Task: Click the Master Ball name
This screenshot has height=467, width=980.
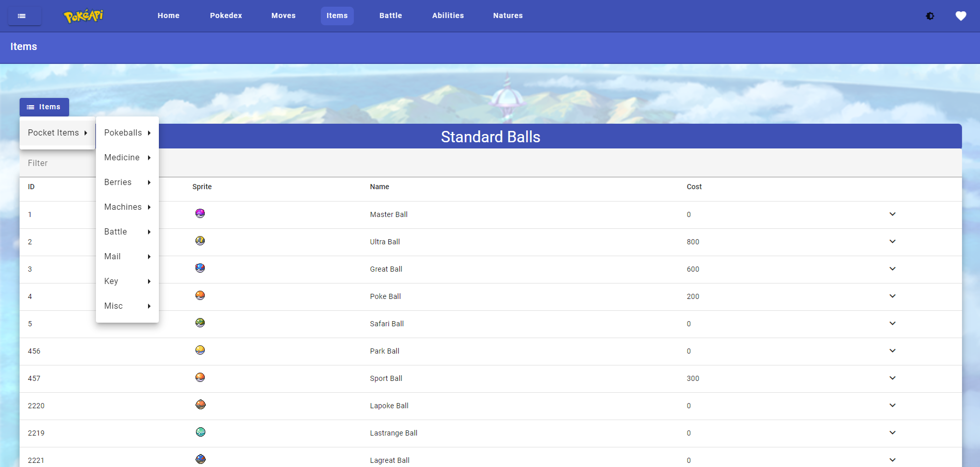Action: pyautogui.click(x=389, y=215)
